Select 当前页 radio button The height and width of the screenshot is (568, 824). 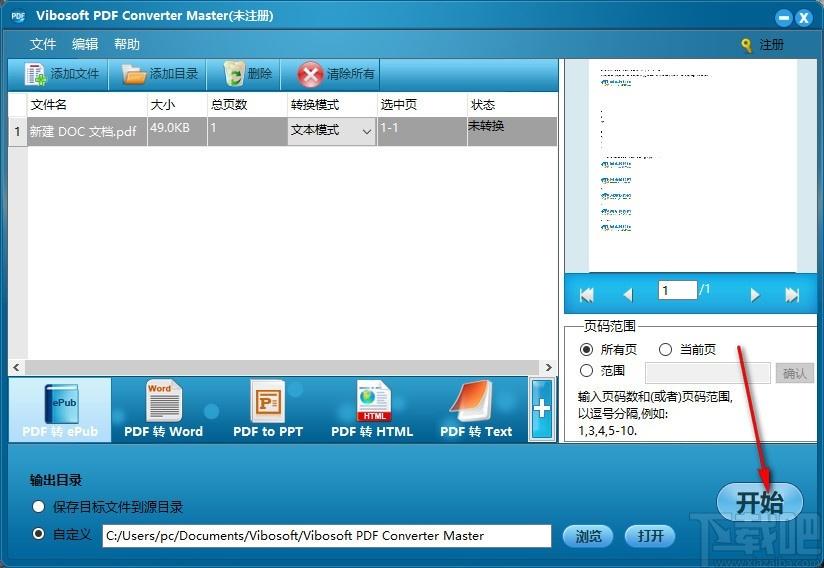point(665,349)
